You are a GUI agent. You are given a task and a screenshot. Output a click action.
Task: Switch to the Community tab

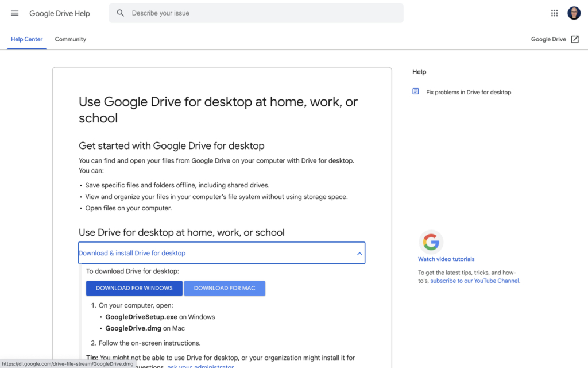(70, 39)
